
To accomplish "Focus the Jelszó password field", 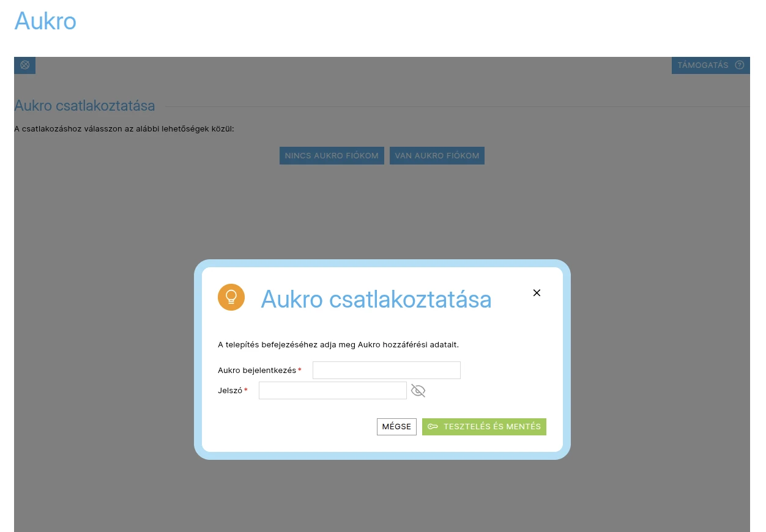I will [332, 390].
